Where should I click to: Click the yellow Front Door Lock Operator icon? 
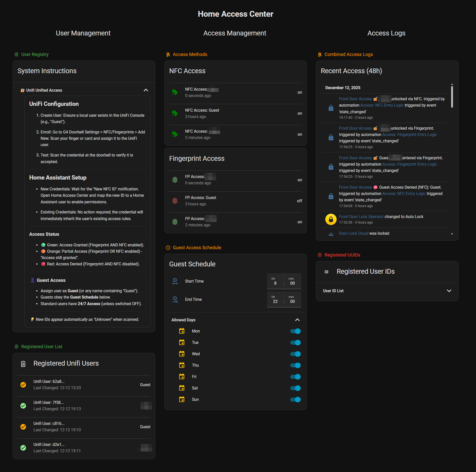(x=331, y=219)
